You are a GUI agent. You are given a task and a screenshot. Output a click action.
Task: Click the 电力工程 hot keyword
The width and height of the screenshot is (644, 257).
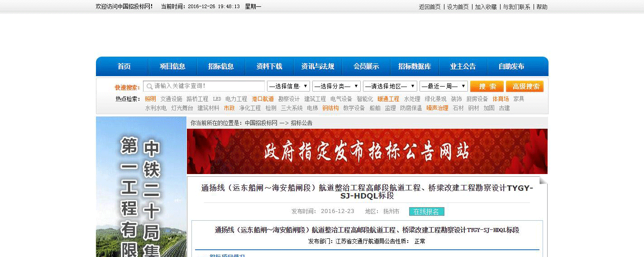pyautogui.click(x=236, y=99)
